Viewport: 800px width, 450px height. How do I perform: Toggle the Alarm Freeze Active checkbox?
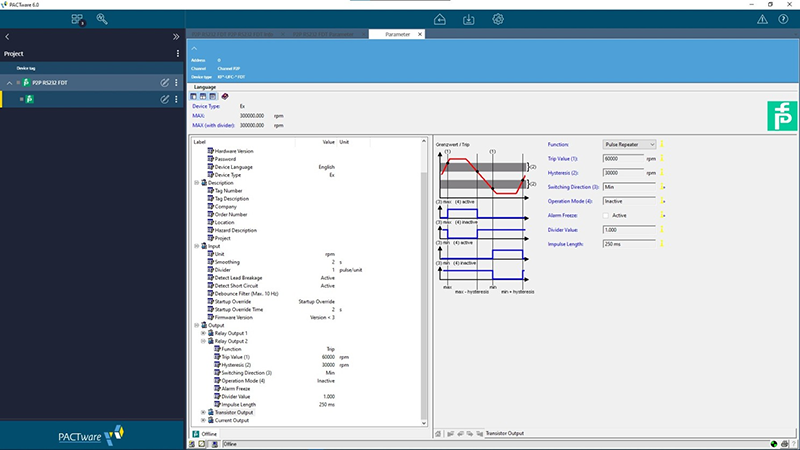point(606,216)
